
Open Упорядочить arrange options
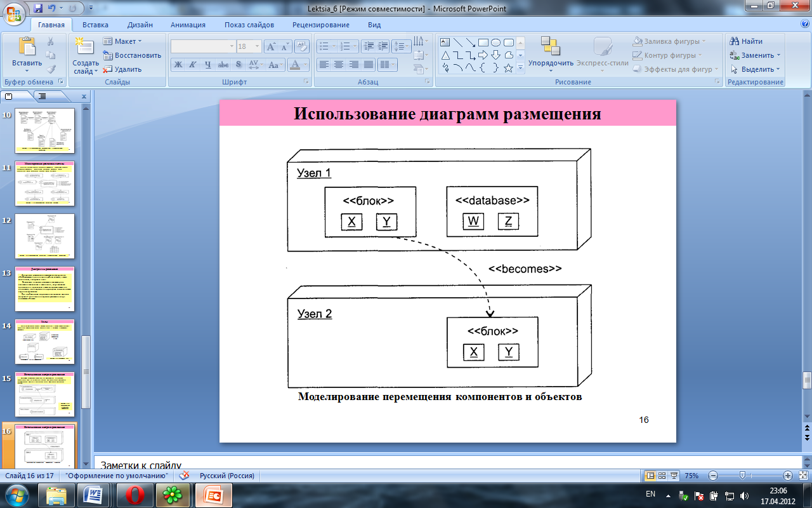click(x=551, y=54)
